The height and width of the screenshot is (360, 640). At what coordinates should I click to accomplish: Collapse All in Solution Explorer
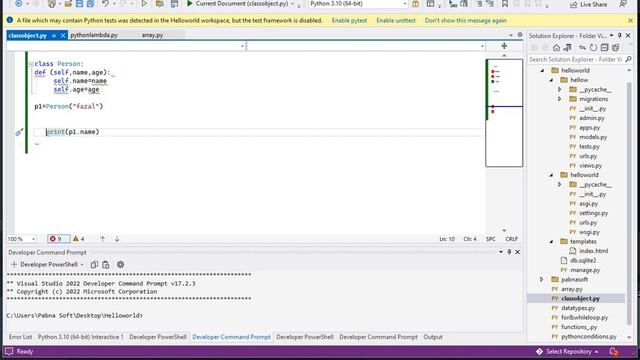[x=604, y=48]
